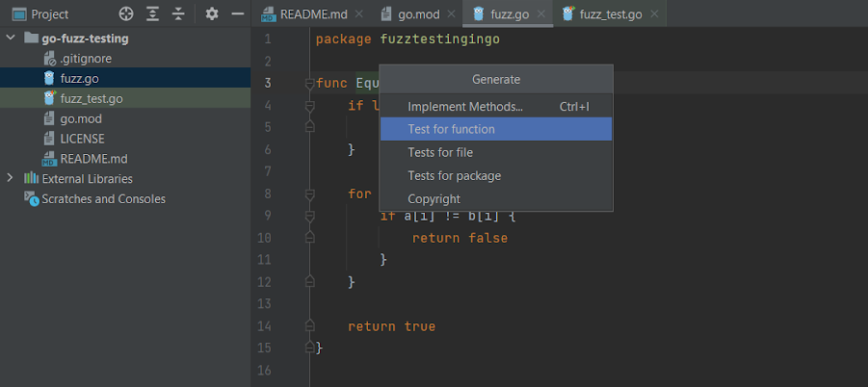868x387 pixels.
Task: Click line number 1 in gutter
Action: pos(268,39)
